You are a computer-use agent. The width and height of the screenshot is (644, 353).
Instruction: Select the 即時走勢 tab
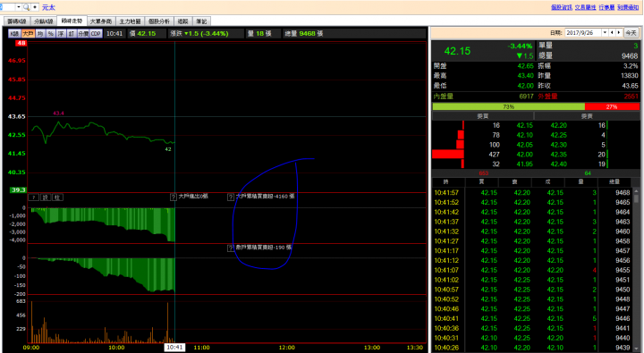point(72,21)
